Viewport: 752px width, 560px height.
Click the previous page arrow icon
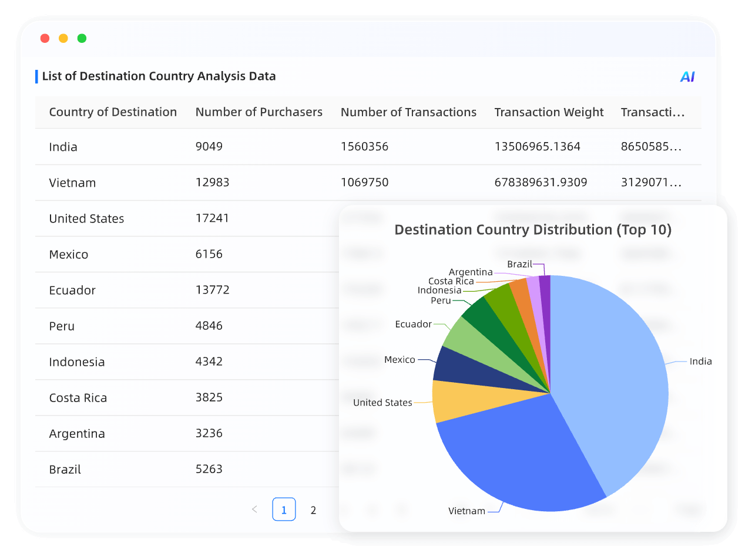click(254, 510)
